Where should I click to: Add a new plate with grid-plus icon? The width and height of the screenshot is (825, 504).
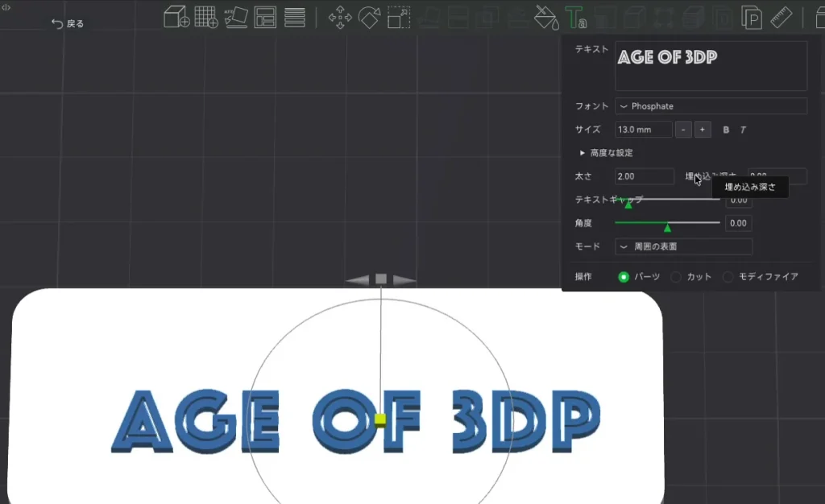click(205, 17)
